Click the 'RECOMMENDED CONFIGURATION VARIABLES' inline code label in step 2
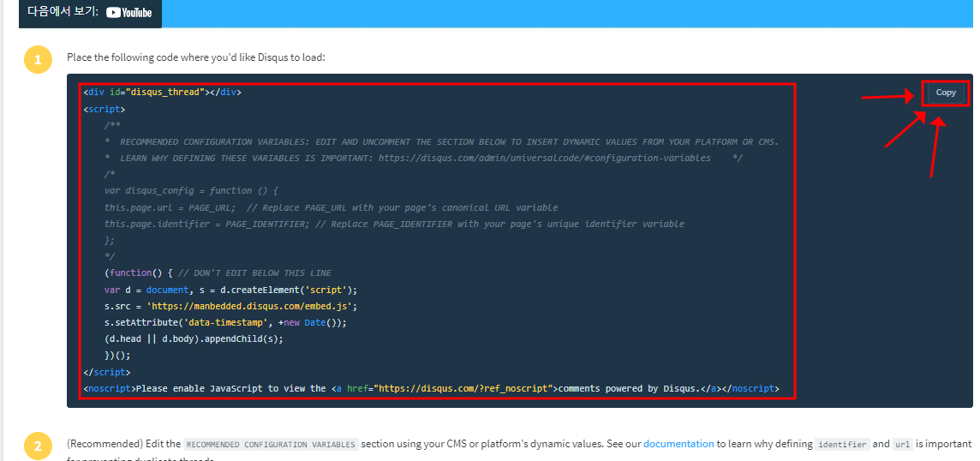This screenshot has height=461, width=980. 272,445
